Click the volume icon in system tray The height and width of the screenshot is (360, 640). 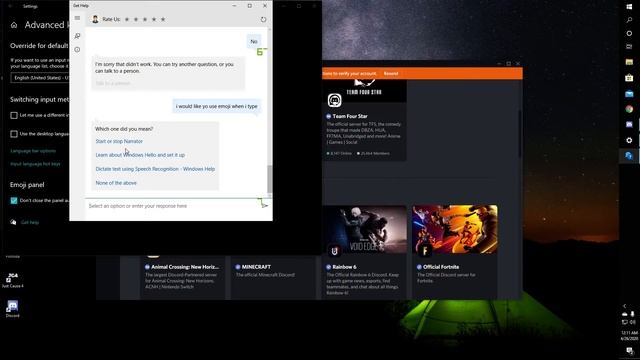coord(633,322)
